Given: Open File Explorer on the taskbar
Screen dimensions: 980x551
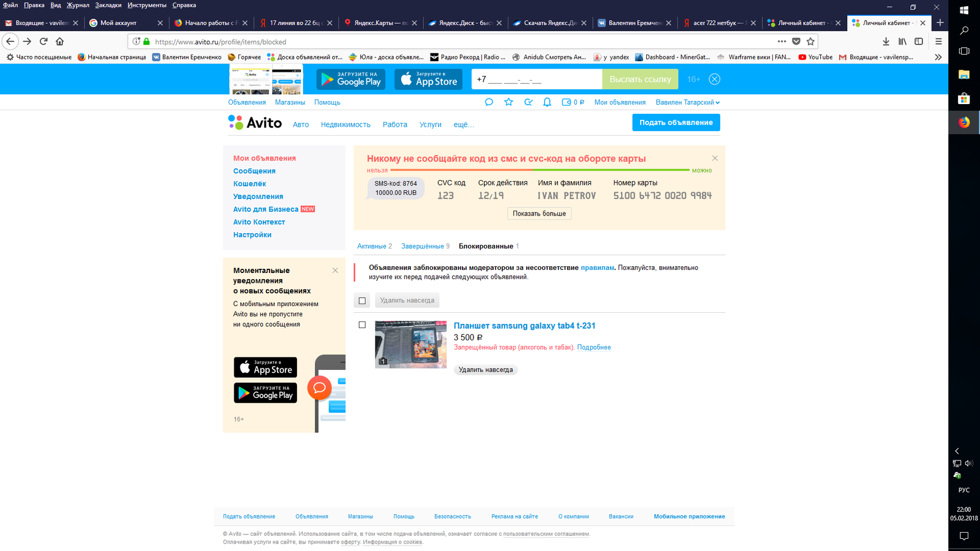Looking at the screenshot, I should [964, 75].
